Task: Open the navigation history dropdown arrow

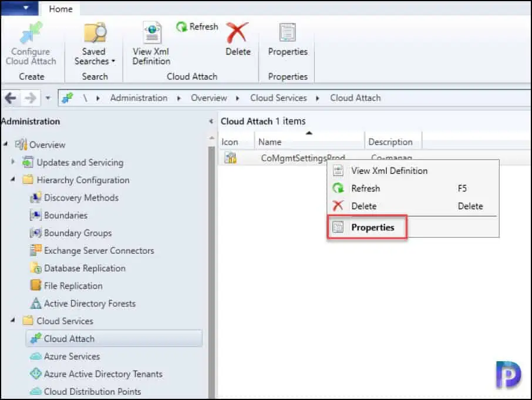Action: point(48,99)
